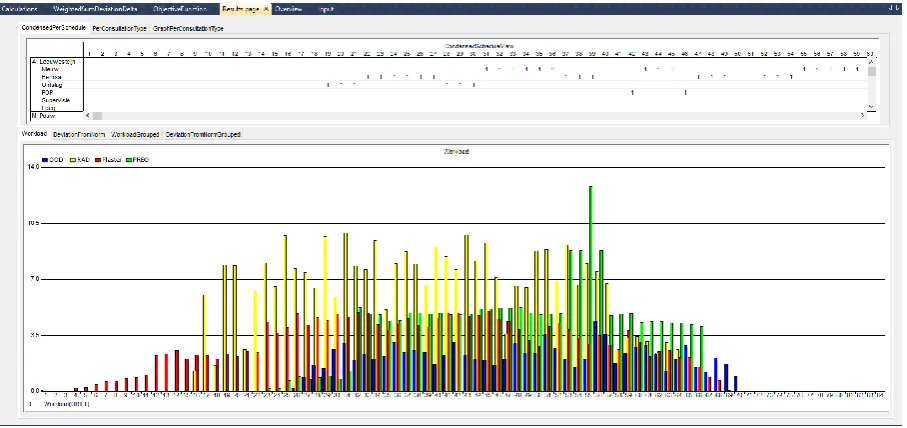Select the Supervisie row label
Image resolution: width=907 pixels, height=428 pixels.
(56, 100)
